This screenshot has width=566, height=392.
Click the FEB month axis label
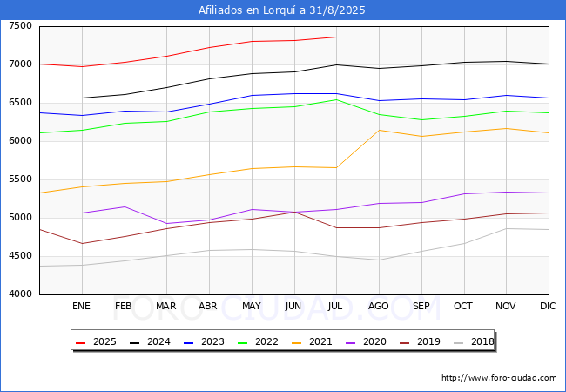tap(124, 306)
